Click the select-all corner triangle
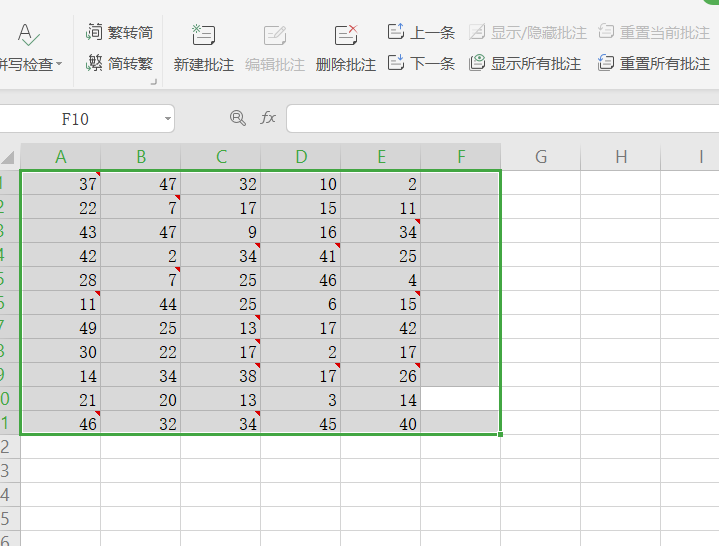Viewport: 719px width, 546px height. (8, 157)
